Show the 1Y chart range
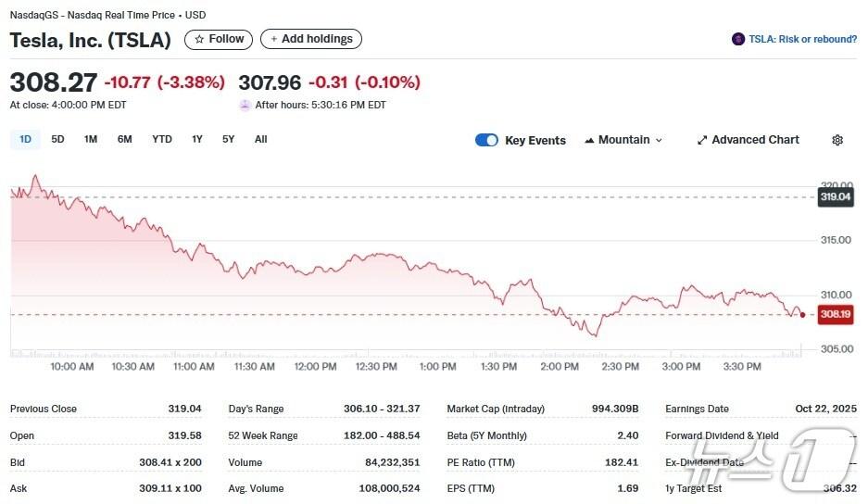This screenshot has width=868, height=504. (x=197, y=139)
